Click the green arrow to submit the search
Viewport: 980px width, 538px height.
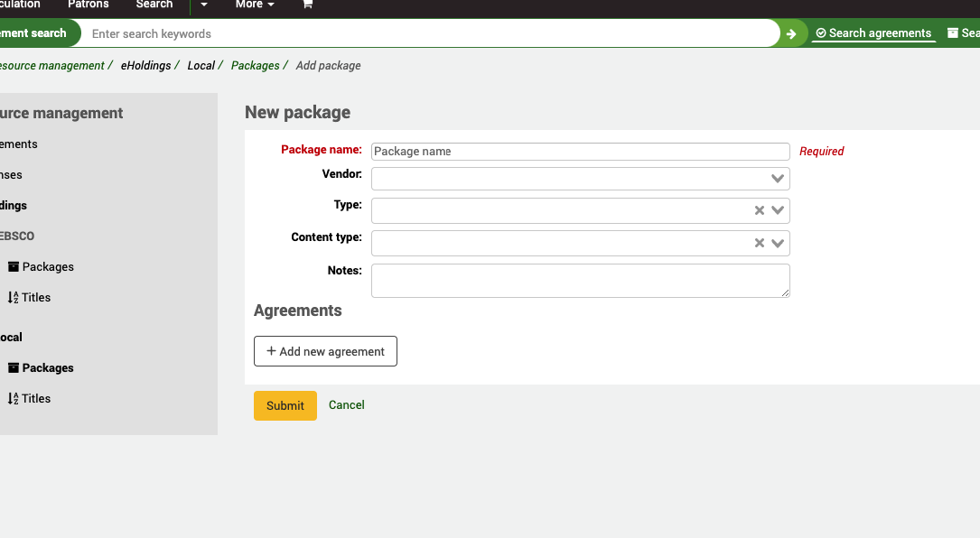tap(790, 33)
